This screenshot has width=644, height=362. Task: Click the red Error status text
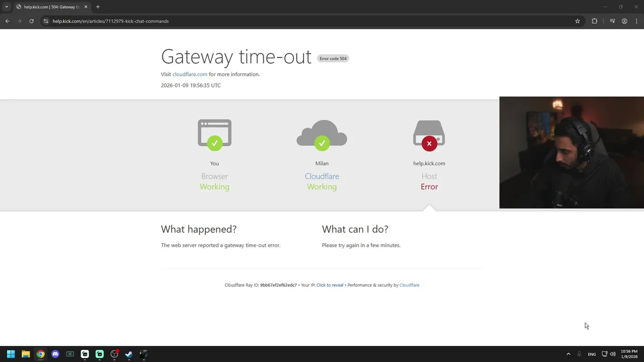[x=429, y=187]
